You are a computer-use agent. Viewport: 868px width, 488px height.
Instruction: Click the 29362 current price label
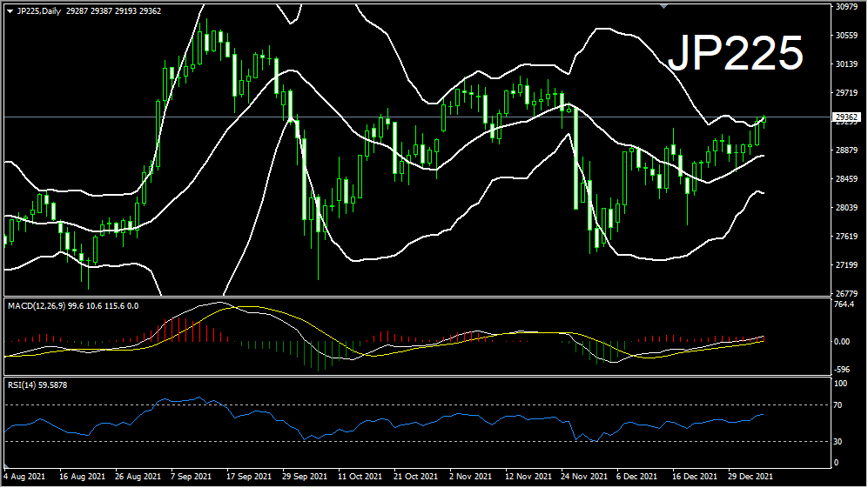tap(846, 117)
